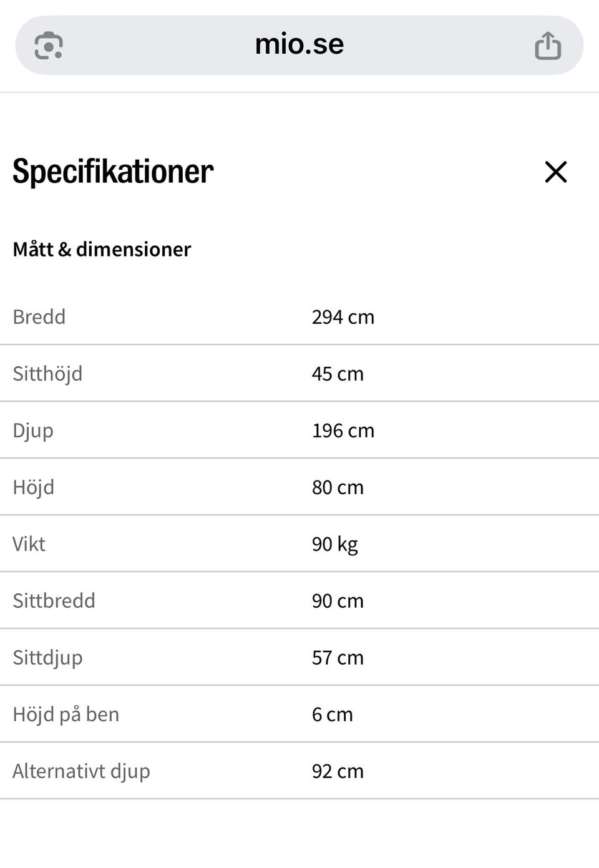Tap the 90 kg weight value
Viewport: 599px width, 868px height.
pos(335,544)
